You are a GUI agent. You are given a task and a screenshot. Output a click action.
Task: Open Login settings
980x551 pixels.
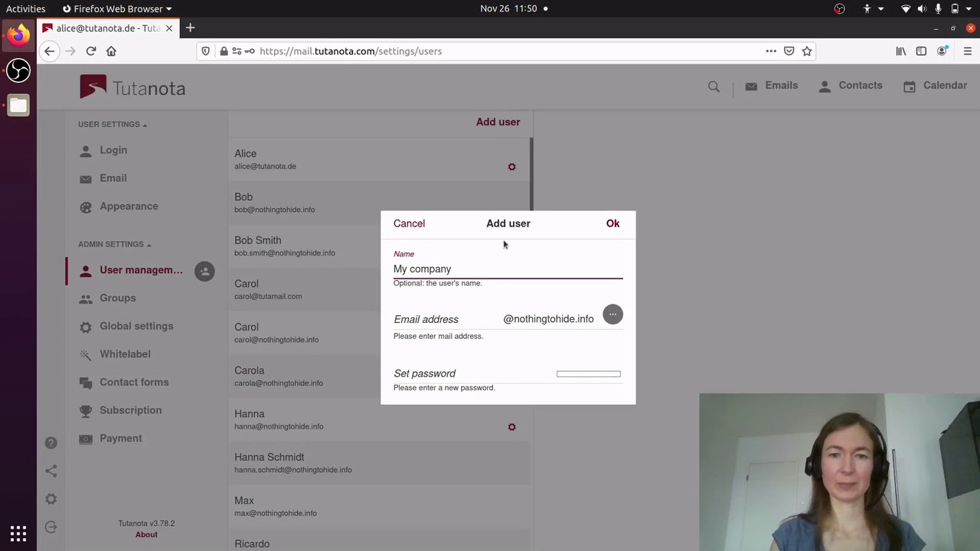pos(113,150)
